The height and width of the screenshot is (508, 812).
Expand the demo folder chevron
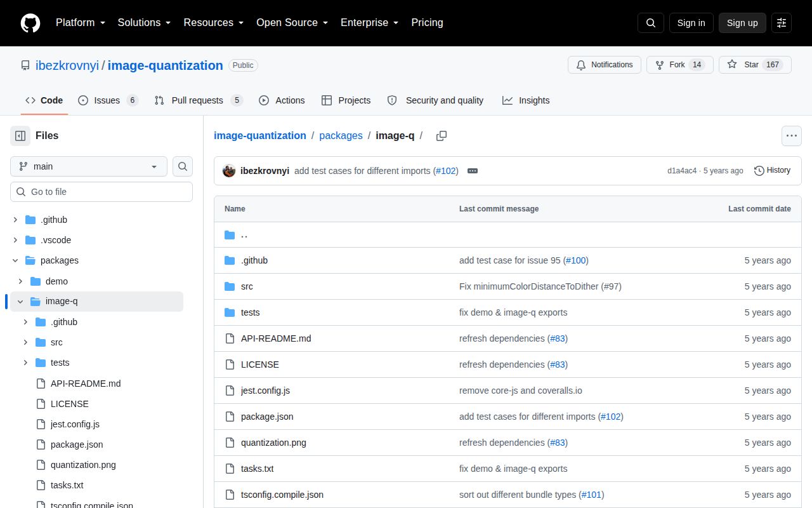click(x=20, y=281)
